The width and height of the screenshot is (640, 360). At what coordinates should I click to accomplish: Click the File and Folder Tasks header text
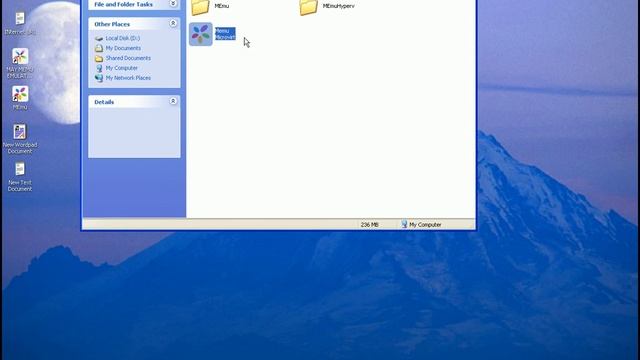(x=123, y=4)
